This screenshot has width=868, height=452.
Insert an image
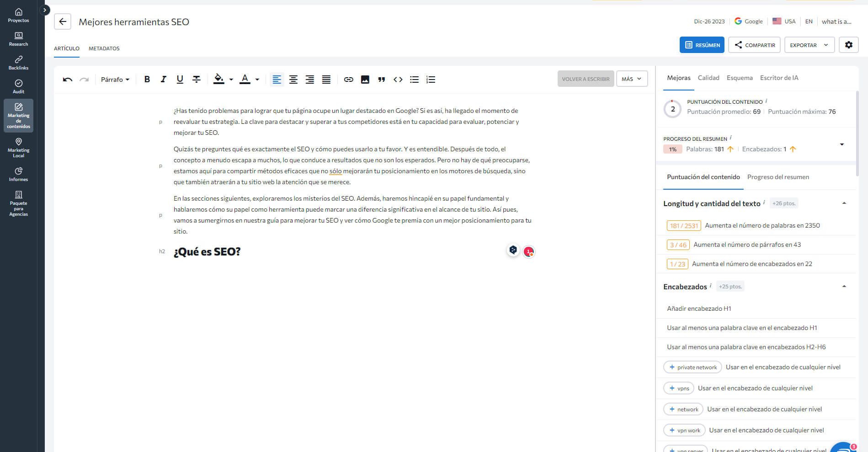(365, 80)
